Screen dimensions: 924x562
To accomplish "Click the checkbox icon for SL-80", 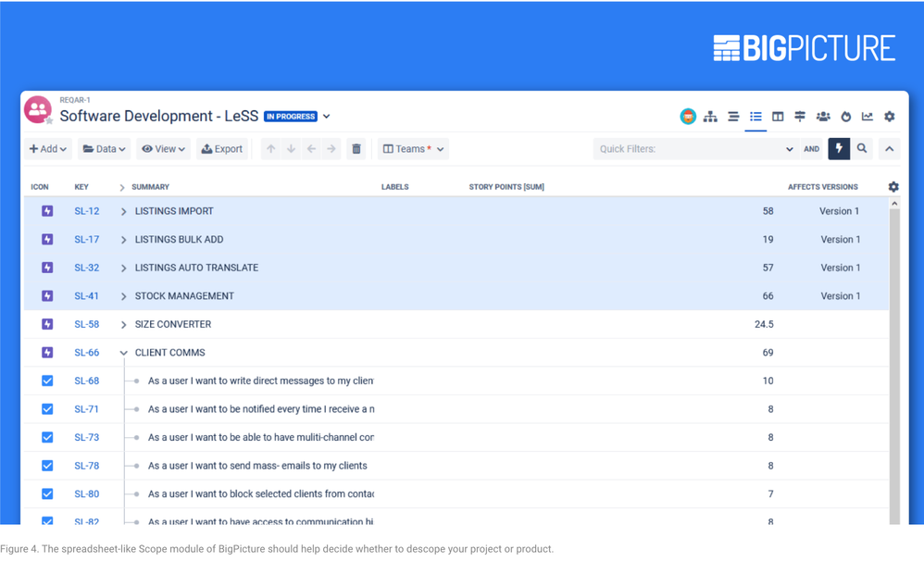I will pos(47,493).
